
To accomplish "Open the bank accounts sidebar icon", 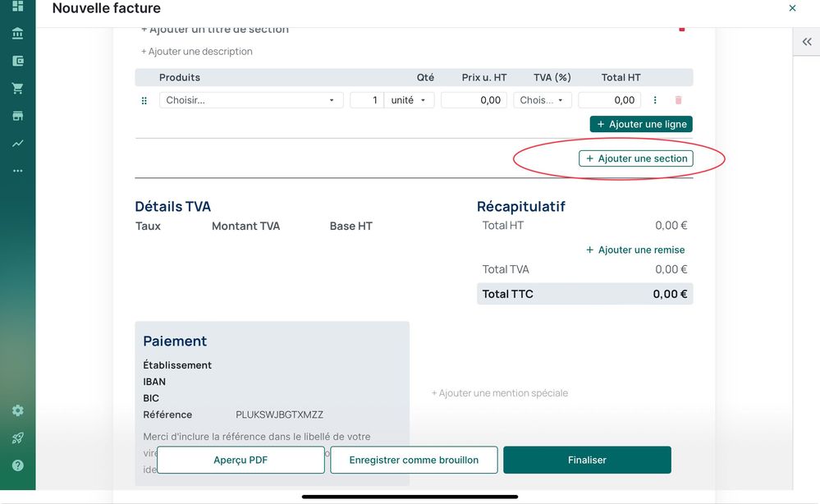I will (x=17, y=34).
